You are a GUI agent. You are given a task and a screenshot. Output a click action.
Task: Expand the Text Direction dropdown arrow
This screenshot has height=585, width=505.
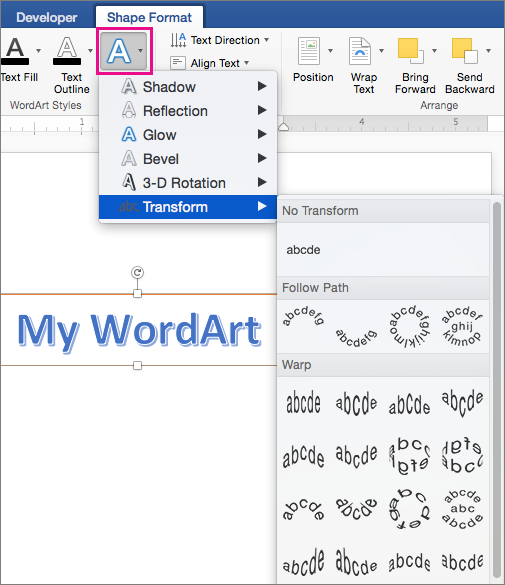266,40
